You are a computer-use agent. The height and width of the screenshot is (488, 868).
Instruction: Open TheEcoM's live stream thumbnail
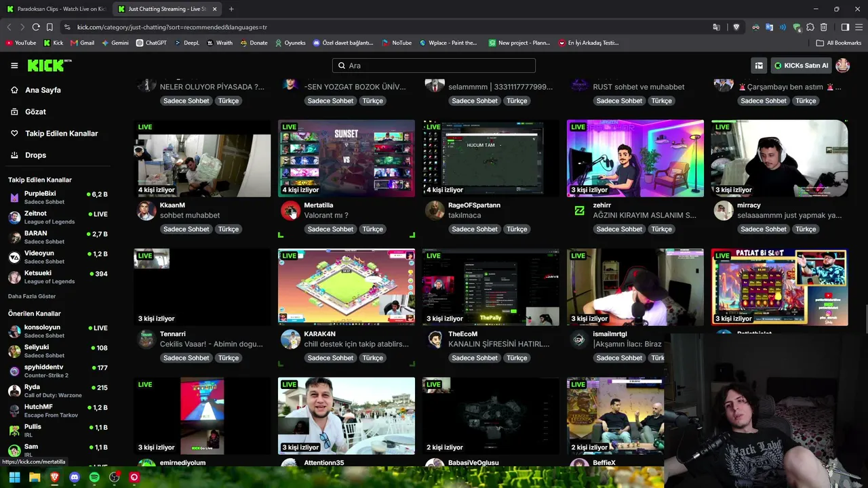[x=491, y=287]
